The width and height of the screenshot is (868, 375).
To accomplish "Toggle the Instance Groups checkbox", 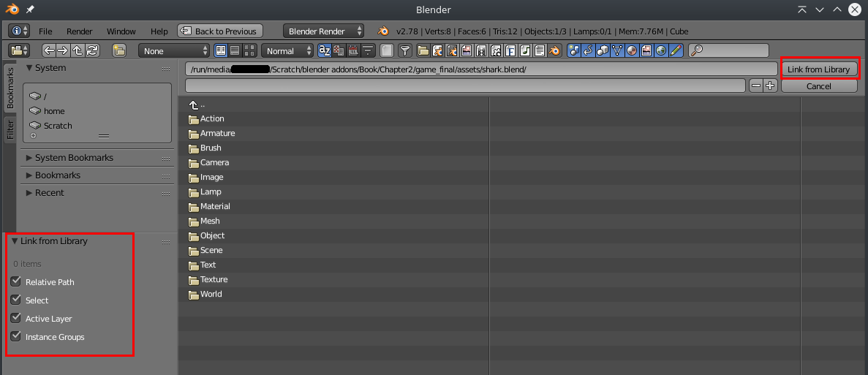I will pyautogui.click(x=16, y=337).
